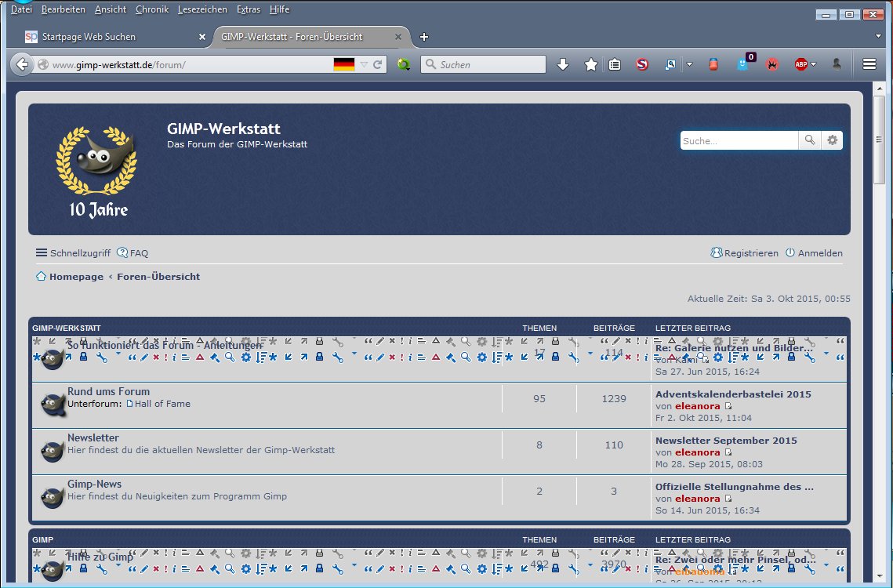The image size is (893, 588).
Task: Open advanced search gear icon
Action: click(832, 140)
